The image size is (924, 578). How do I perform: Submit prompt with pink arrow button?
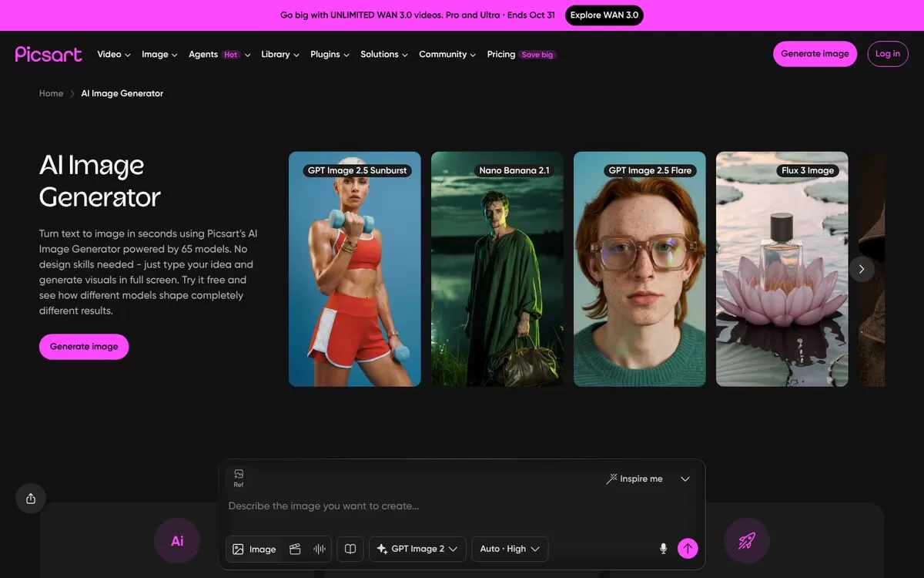(x=688, y=549)
